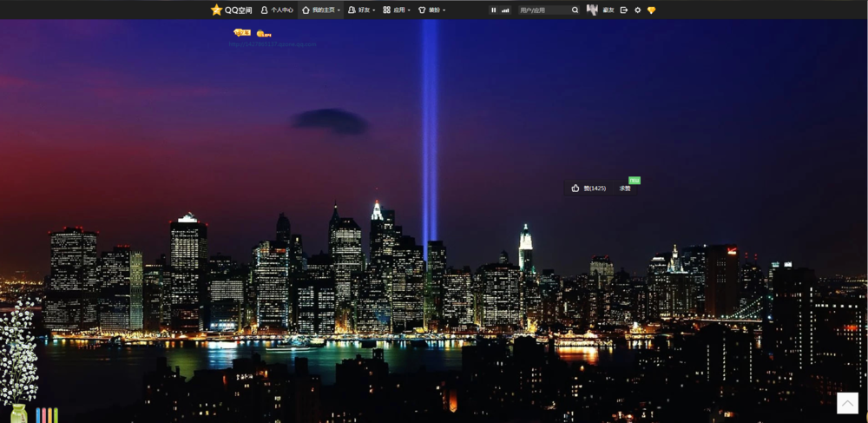
Task: Expand the 我的主页 dropdown menu
Action: click(320, 10)
